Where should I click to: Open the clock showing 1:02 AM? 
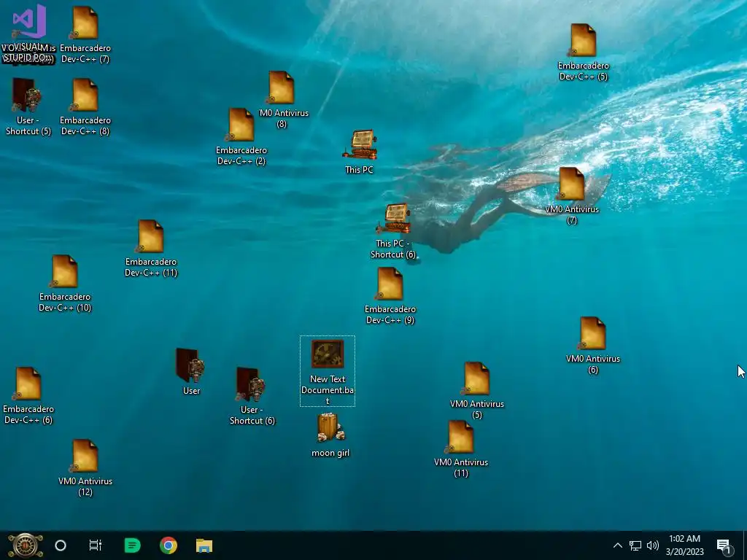(684, 545)
